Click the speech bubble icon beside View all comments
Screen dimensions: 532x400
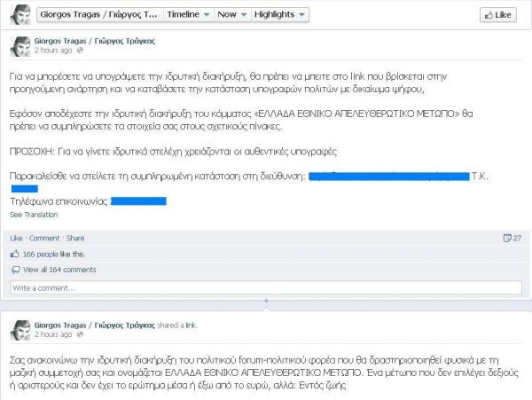click(16, 270)
